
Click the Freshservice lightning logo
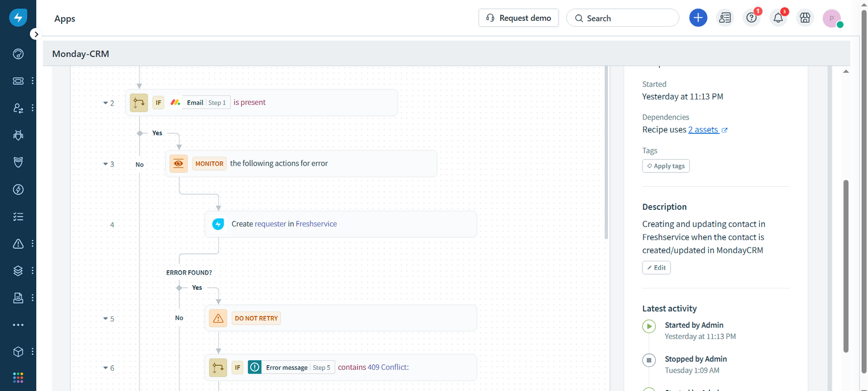tap(18, 17)
